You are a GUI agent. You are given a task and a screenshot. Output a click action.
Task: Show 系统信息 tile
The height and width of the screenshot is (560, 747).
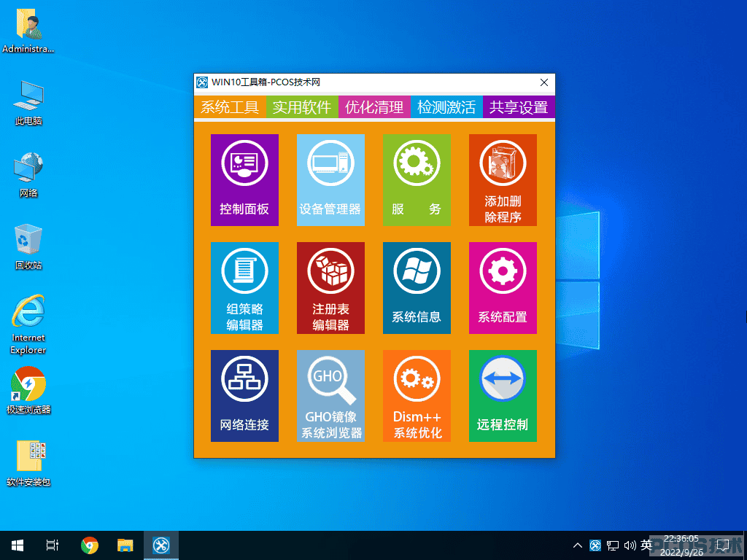coord(417,288)
